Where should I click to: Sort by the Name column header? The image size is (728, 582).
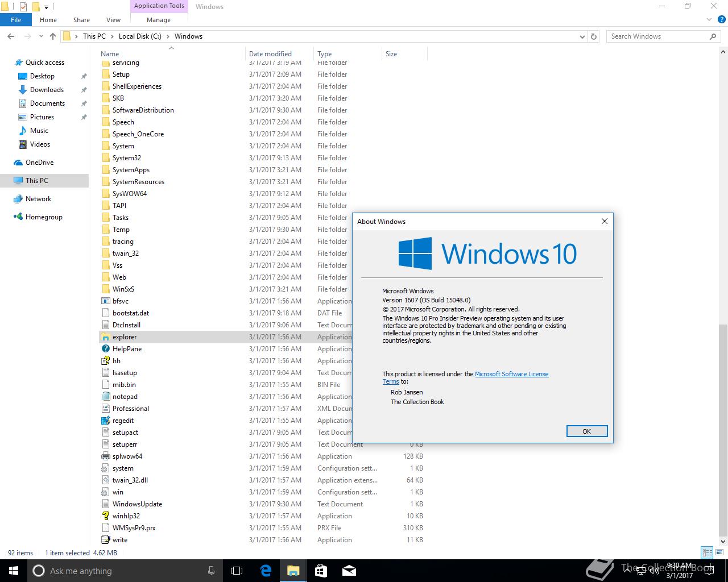pos(171,54)
